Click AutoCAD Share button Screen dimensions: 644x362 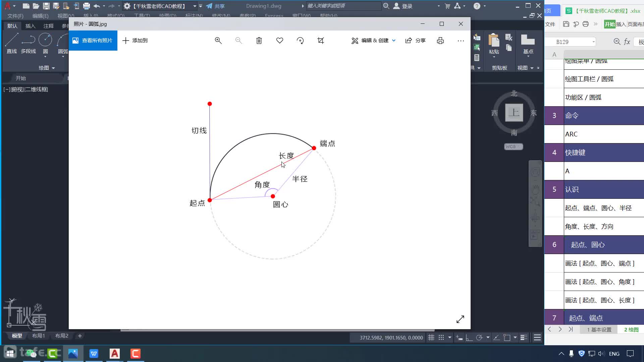(215, 6)
